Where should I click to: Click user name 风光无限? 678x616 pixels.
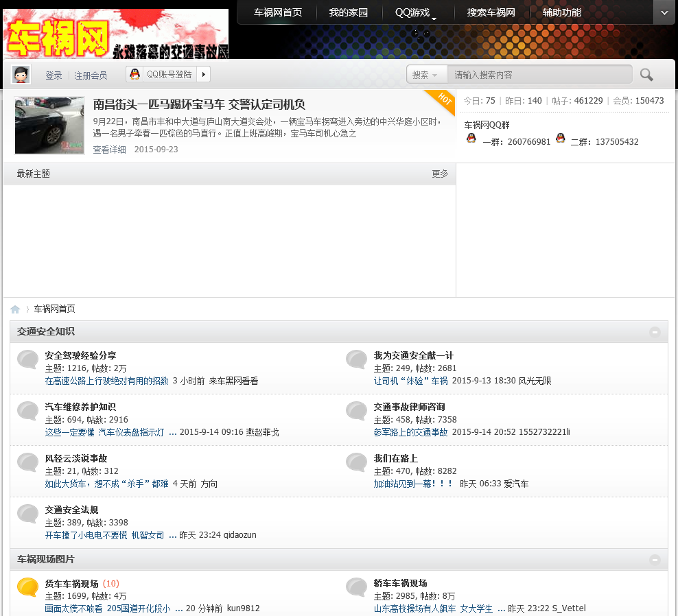click(535, 381)
